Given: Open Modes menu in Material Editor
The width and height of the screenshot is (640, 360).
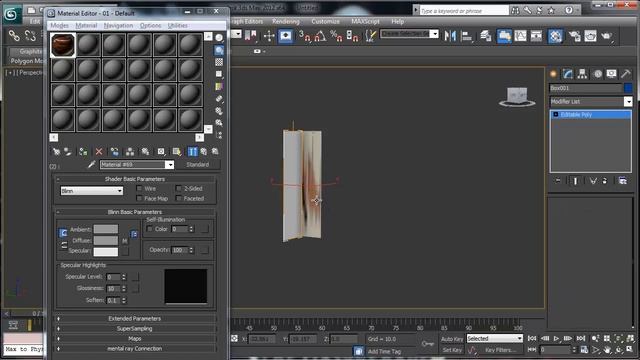Looking at the screenshot, I should pyautogui.click(x=59, y=25).
